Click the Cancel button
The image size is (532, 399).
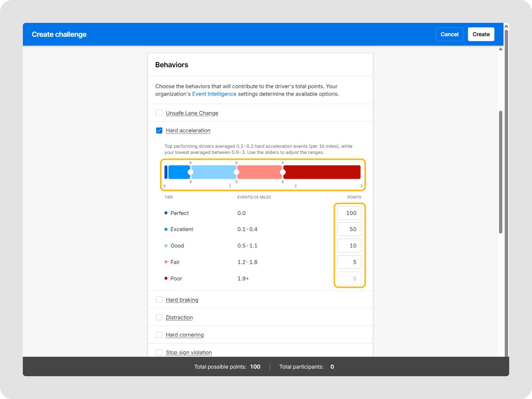pyautogui.click(x=449, y=34)
